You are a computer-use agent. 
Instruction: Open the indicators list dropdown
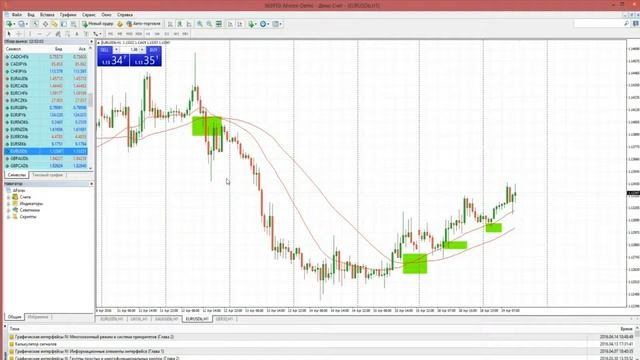(x=253, y=24)
